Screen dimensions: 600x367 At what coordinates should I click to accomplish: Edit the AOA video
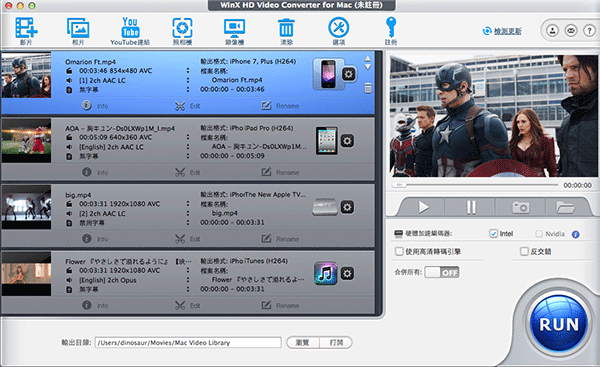pos(188,172)
